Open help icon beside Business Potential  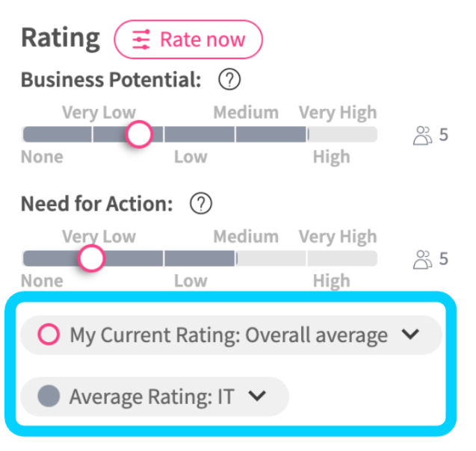227,80
